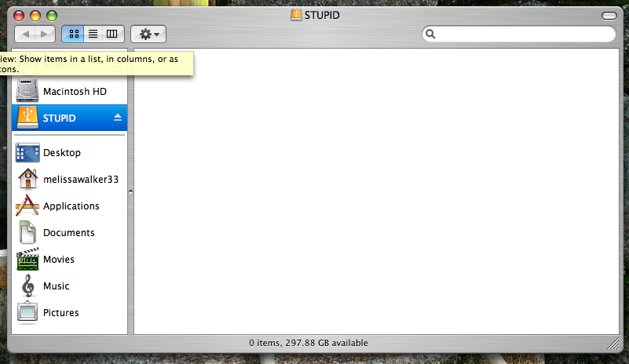Click the magnifying glass search icon
Screen dimensions: 629x364
(x=430, y=34)
